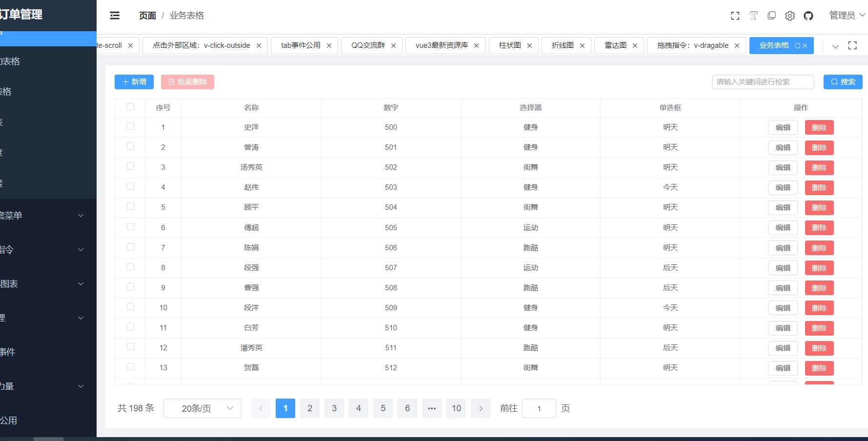Open the sidebar 公用 menu item
The image size is (868, 441).
(x=48, y=420)
